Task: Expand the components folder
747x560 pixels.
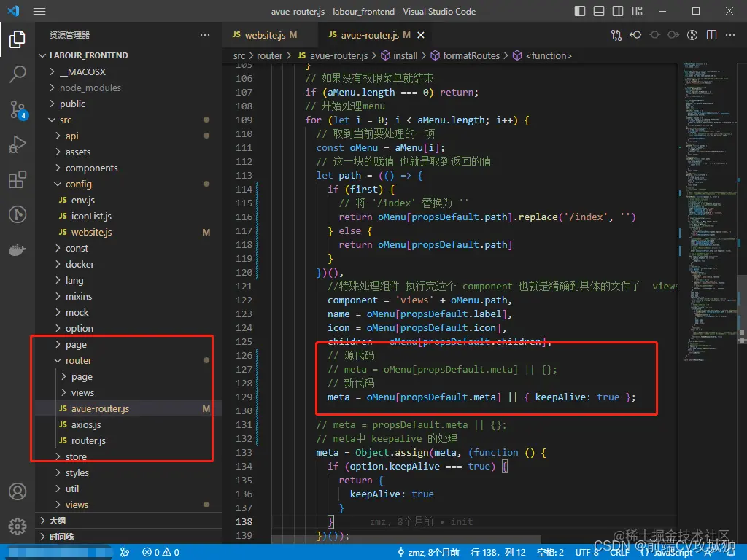Action: coord(128,168)
